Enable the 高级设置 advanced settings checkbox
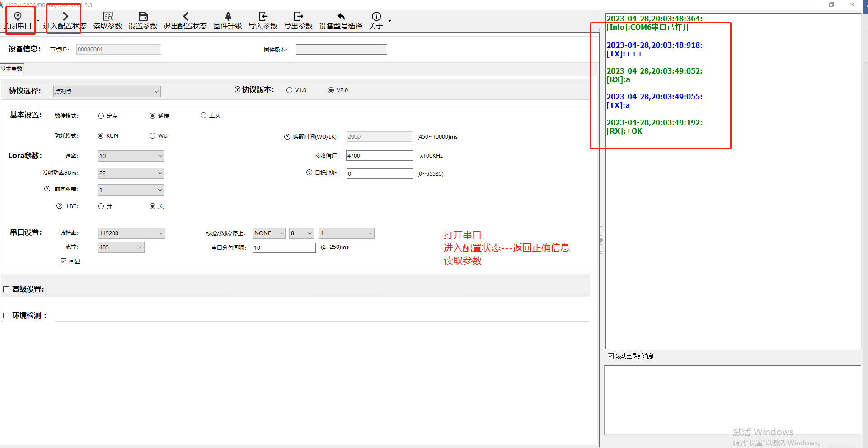Viewport: 868px width, 448px height. point(6,289)
